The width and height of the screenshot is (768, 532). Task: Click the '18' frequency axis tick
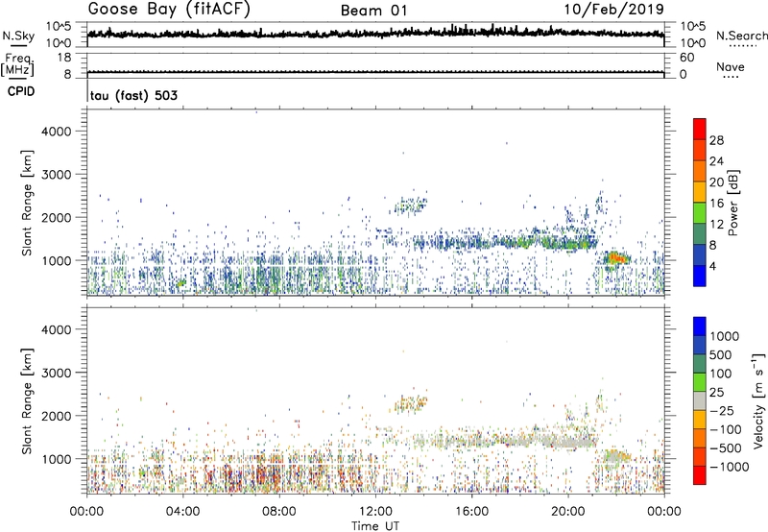(x=65, y=58)
